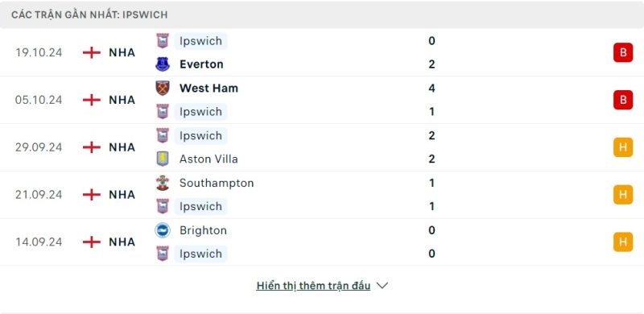Click red B result badge for Everton match
Screen dimensions: 644x314
tap(623, 52)
